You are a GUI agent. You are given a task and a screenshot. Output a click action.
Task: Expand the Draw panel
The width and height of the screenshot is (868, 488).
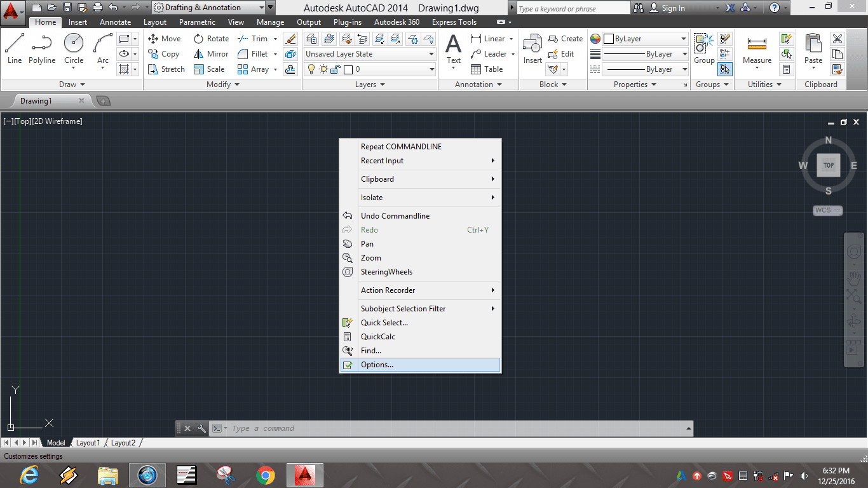point(72,85)
